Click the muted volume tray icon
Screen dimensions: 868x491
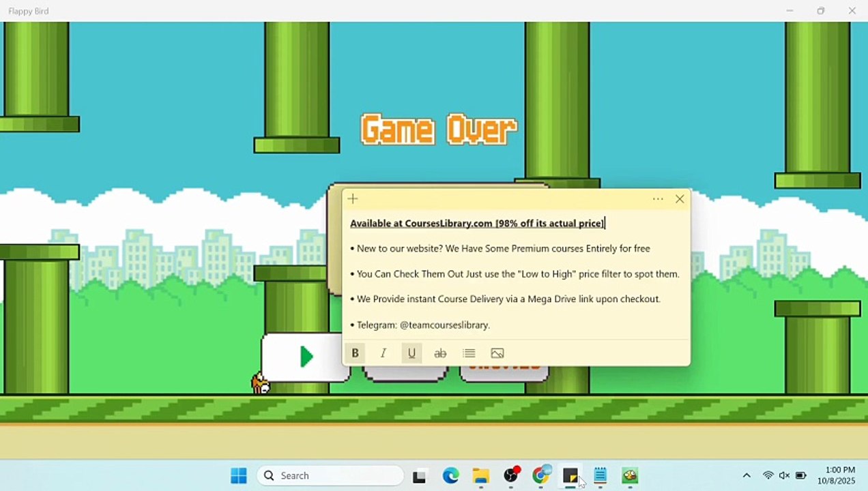(785, 475)
